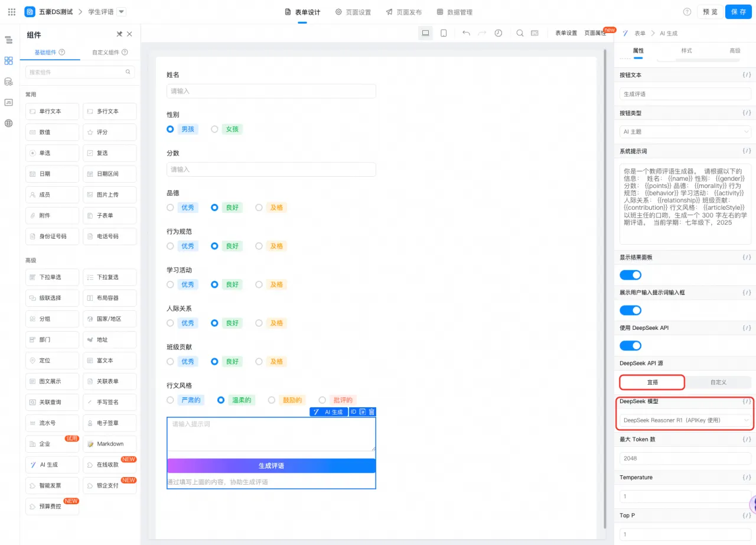Open the JS icon in left sidebar
This screenshot has width=756, height=545.
8,102
